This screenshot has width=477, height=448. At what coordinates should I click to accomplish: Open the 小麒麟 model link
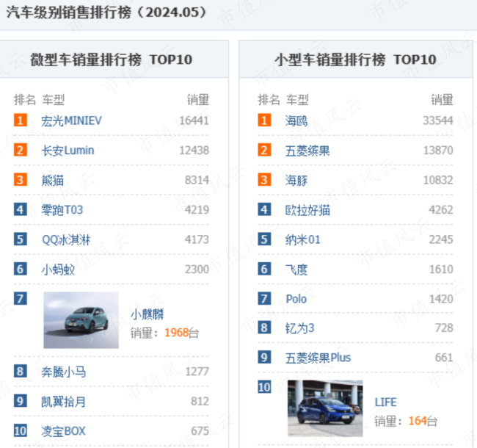pos(148,314)
